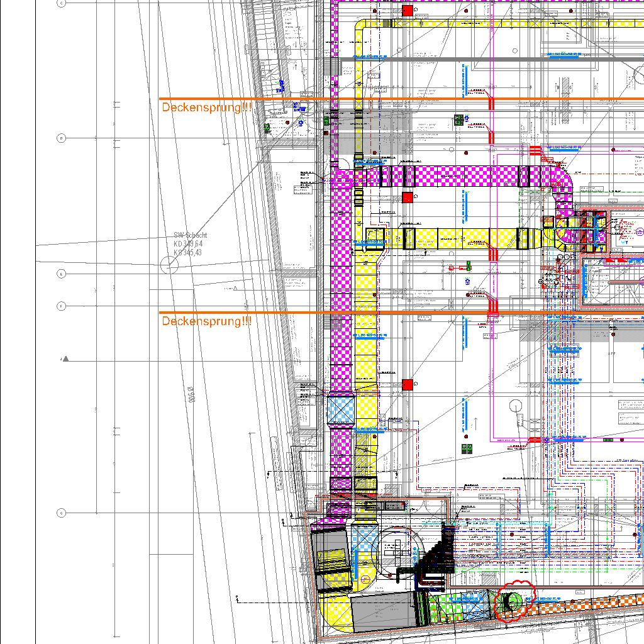Select the large gray rectangular unit at the bottom

[382, 611]
